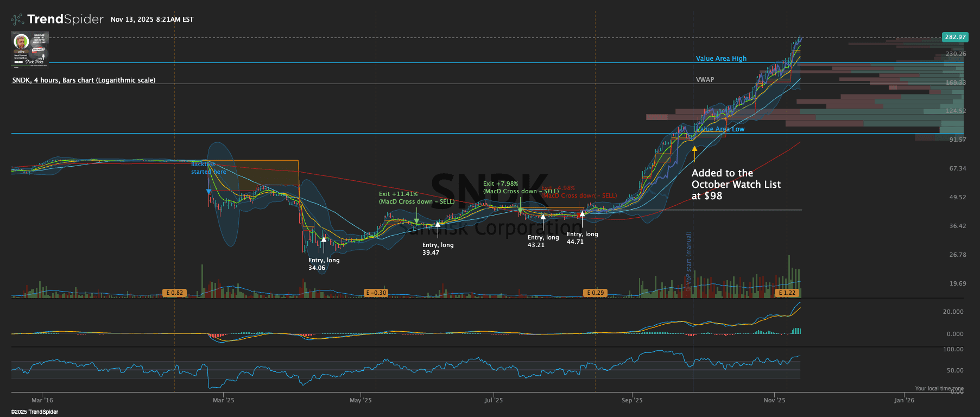This screenshot has height=417, width=980.
Task: Click the Added to October Watch List note
Action: coord(736,185)
